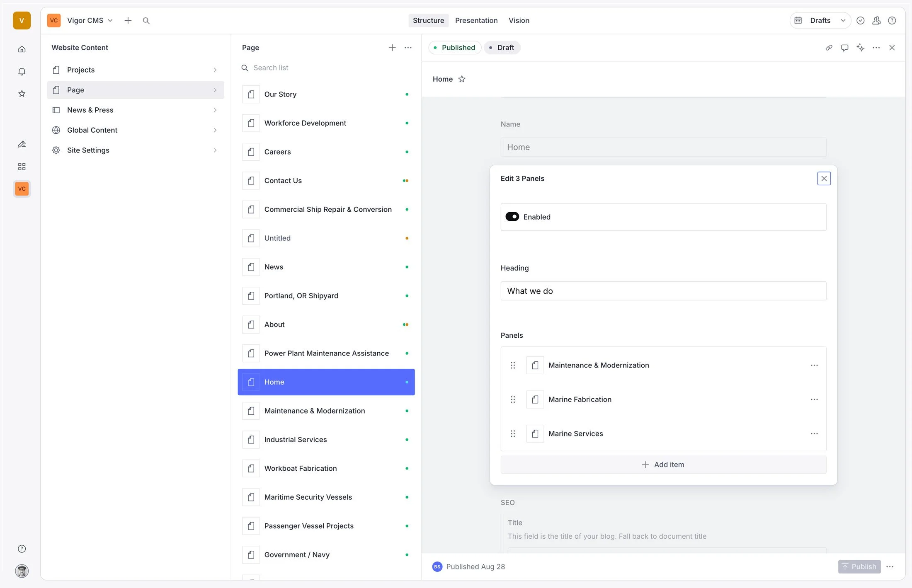Click Add item under Panels

coord(663,465)
